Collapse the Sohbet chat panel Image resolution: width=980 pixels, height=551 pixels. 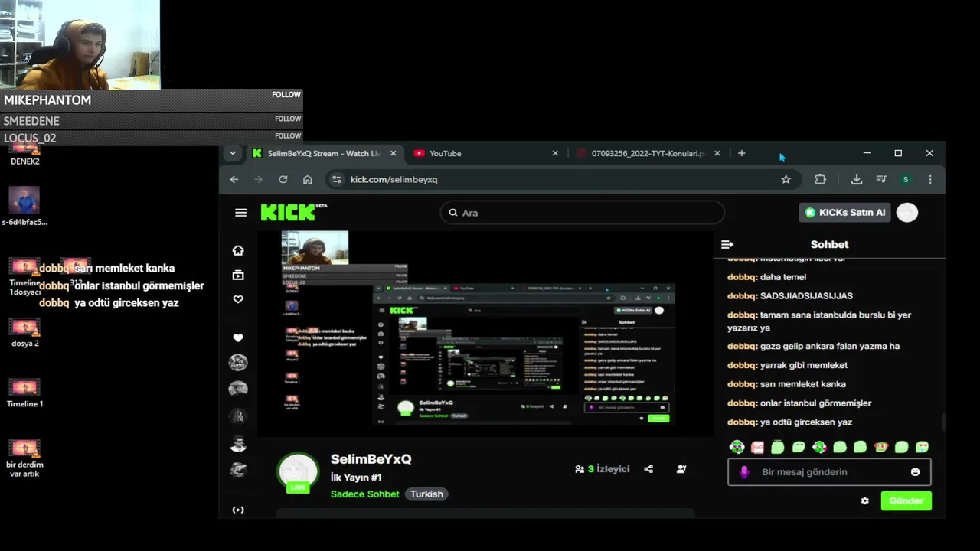[x=727, y=245]
